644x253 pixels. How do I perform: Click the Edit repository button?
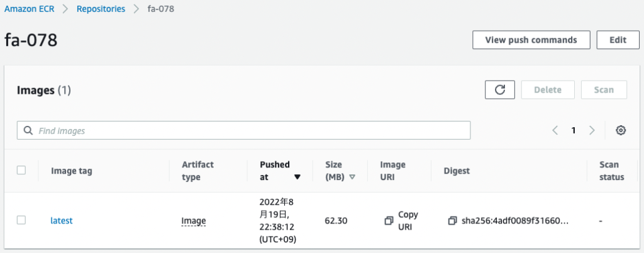click(x=618, y=40)
